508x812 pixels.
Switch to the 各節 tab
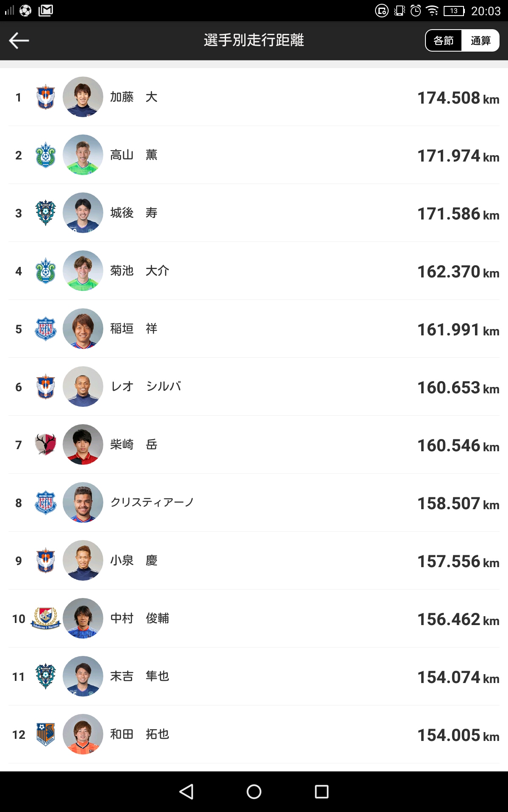tap(444, 41)
